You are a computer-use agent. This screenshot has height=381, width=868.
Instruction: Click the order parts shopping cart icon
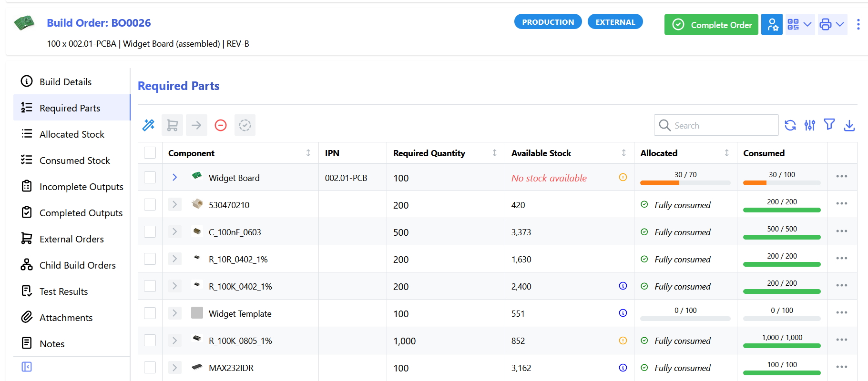coord(172,125)
